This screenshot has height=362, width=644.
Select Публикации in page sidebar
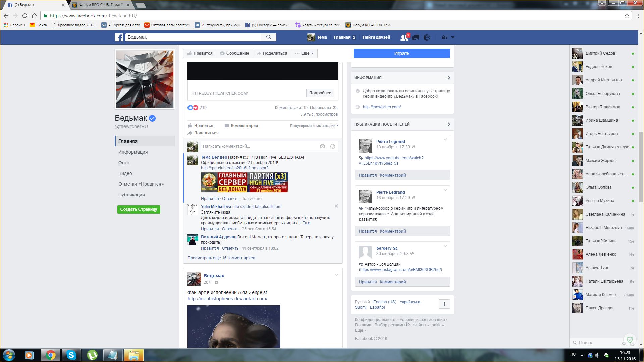(145, 195)
